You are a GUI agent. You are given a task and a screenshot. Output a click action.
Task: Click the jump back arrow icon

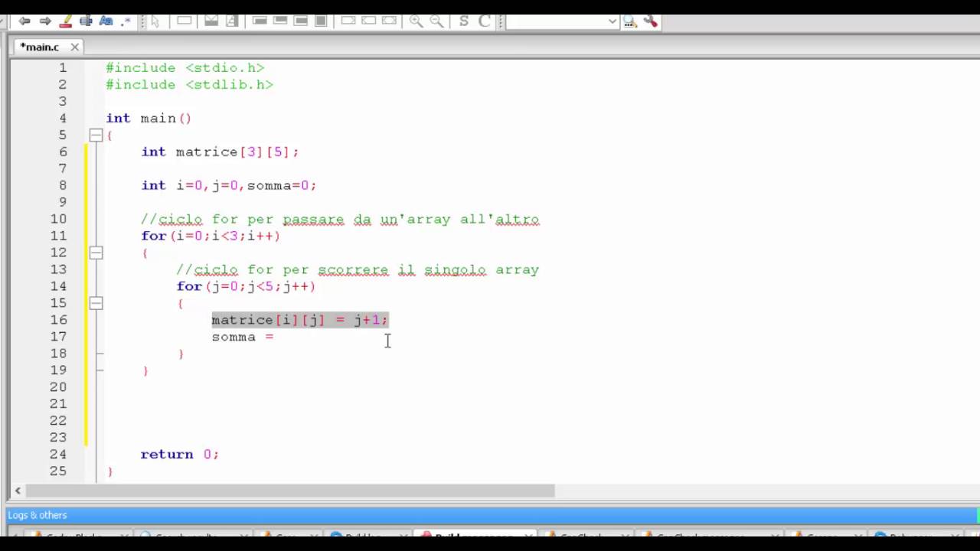24,21
